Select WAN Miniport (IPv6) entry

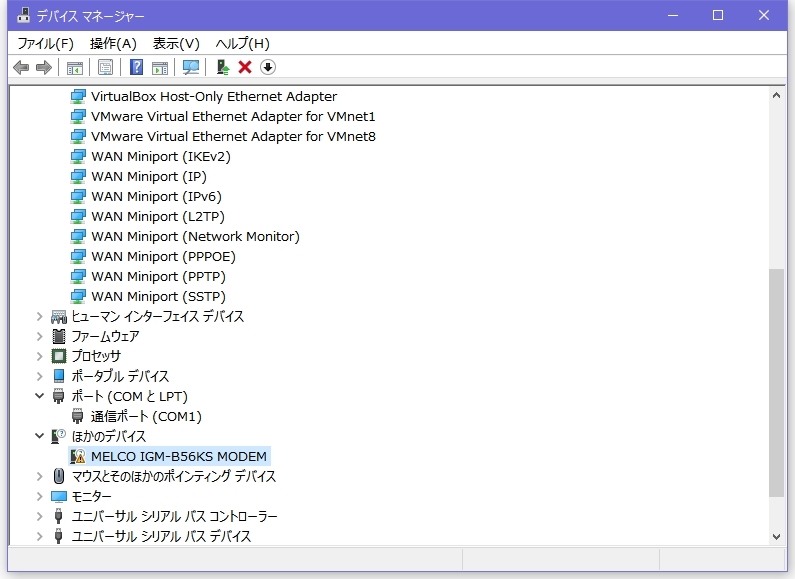point(156,197)
